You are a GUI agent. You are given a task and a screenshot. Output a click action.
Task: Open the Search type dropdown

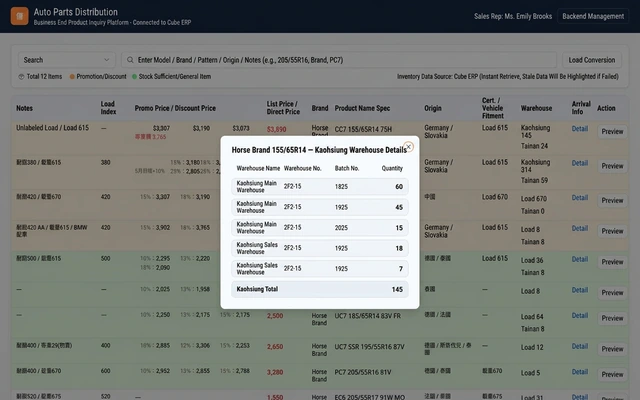67,60
